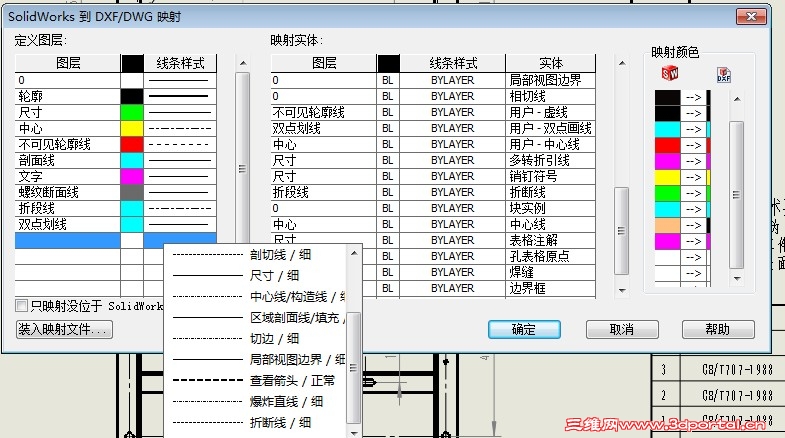Select the 轮廓 layer name cell

tap(68, 96)
